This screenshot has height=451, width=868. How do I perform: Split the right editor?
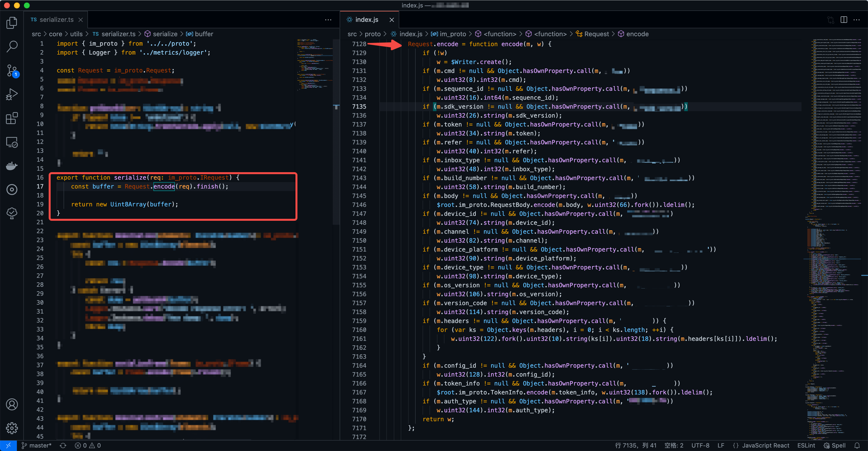pyautogui.click(x=843, y=20)
